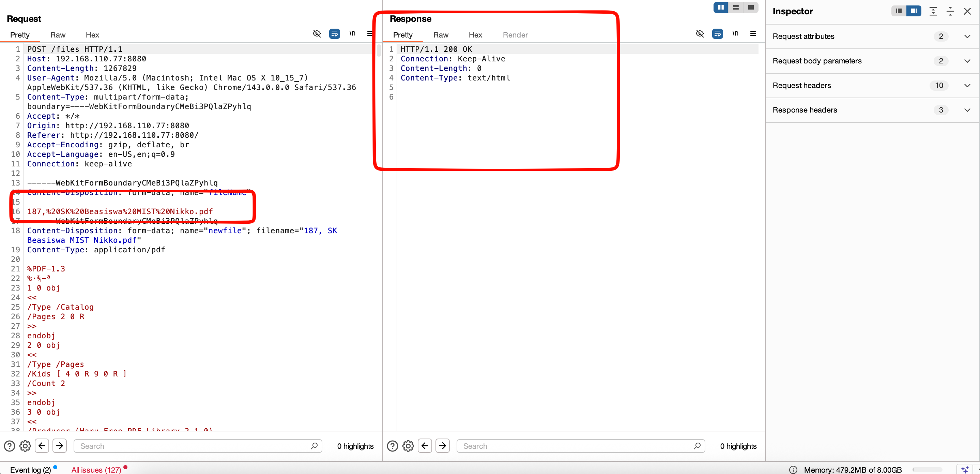Open Response panel hamburger options menu
This screenshot has height=474, width=980.
753,34
